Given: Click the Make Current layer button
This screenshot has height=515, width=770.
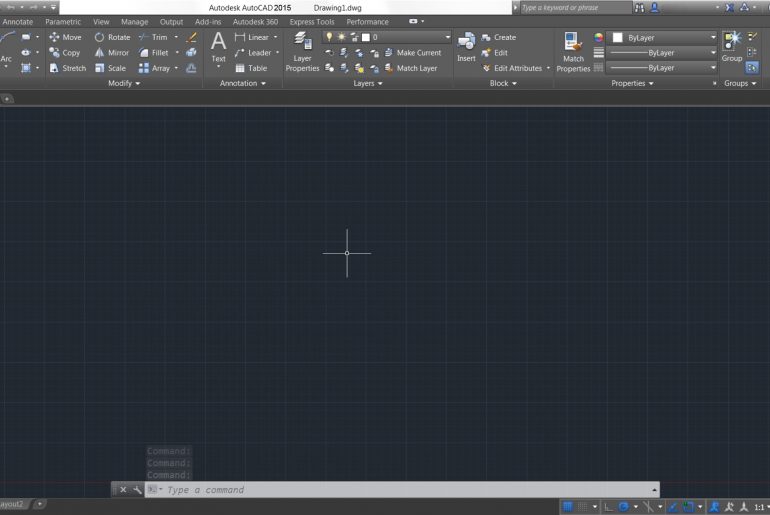Looking at the screenshot, I should click(x=418, y=53).
